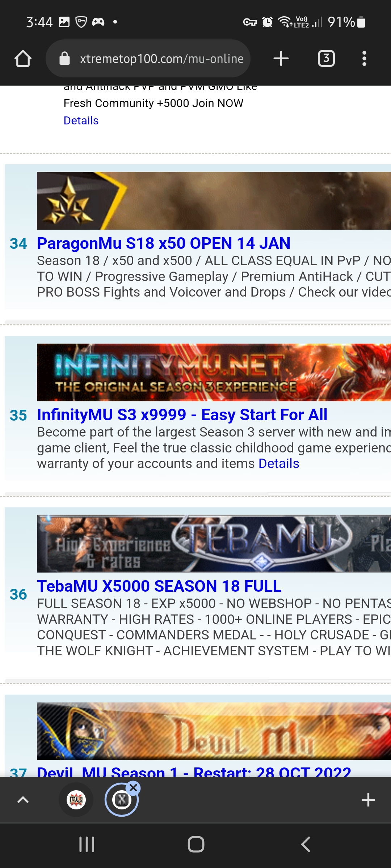Tap the Android home navigation button
Screen dimensions: 391x868
[196, 844]
